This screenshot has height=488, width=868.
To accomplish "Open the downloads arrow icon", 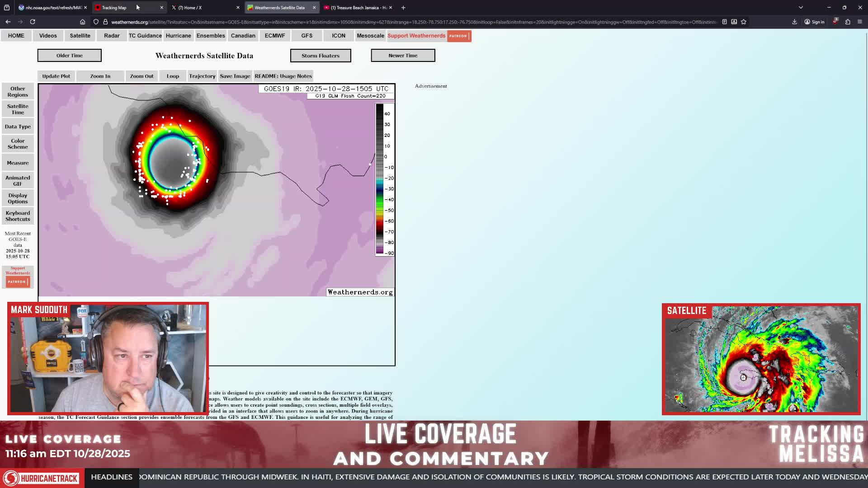I will [x=794, y=22].
